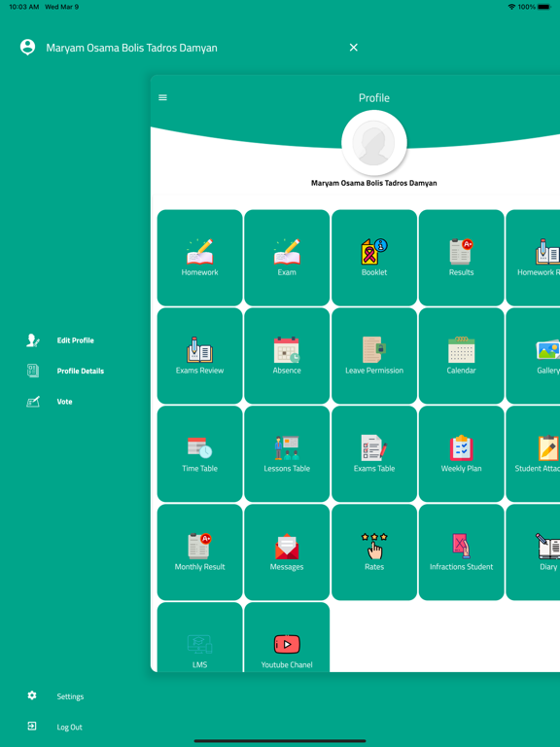Tap the battery indicator in status bar

click(x=544, y=7)
